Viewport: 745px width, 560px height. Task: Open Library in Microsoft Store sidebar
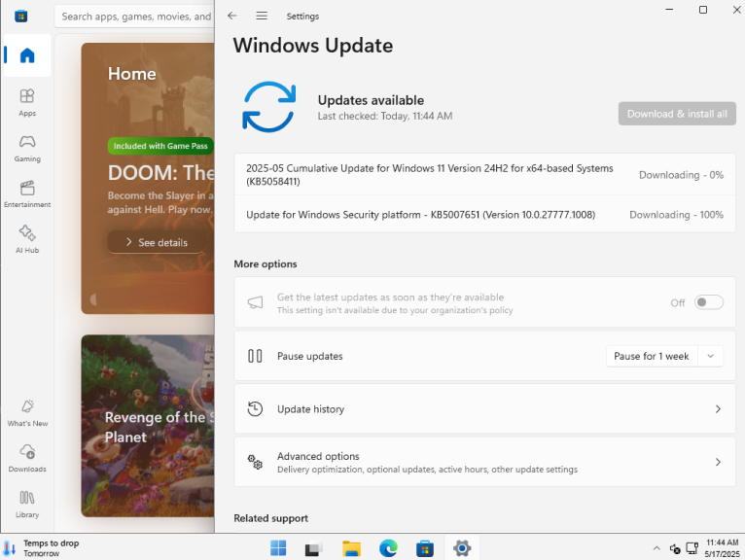[x=27, y=504]
